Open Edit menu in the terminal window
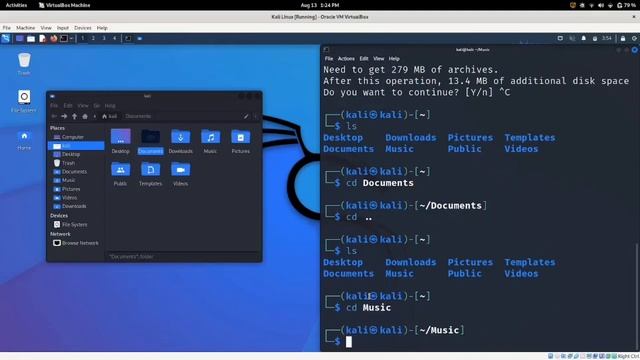Viewport: 640px width, 360px height. [364, 59]
